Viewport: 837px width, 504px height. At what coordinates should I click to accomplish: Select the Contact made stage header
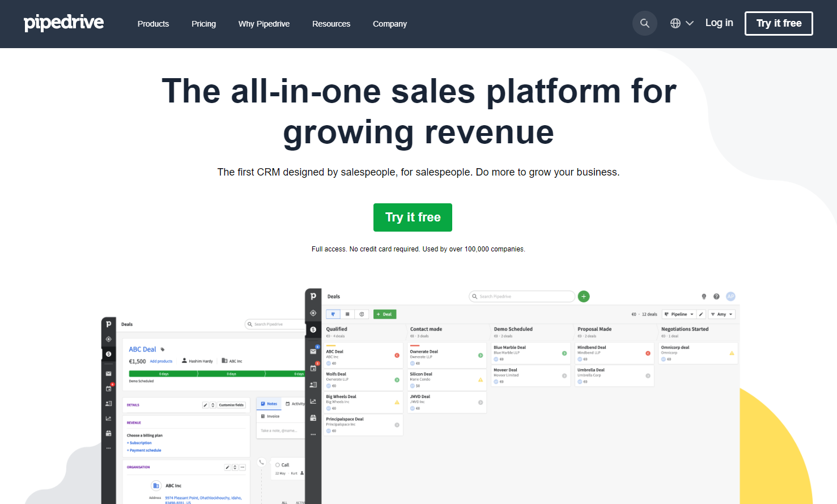tap(426, 329)
